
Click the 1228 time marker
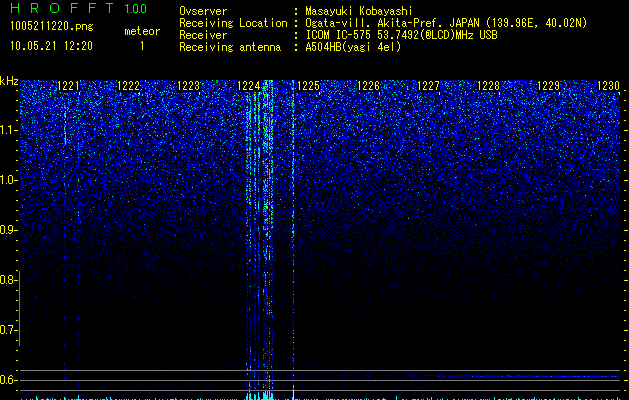point(489,86)
